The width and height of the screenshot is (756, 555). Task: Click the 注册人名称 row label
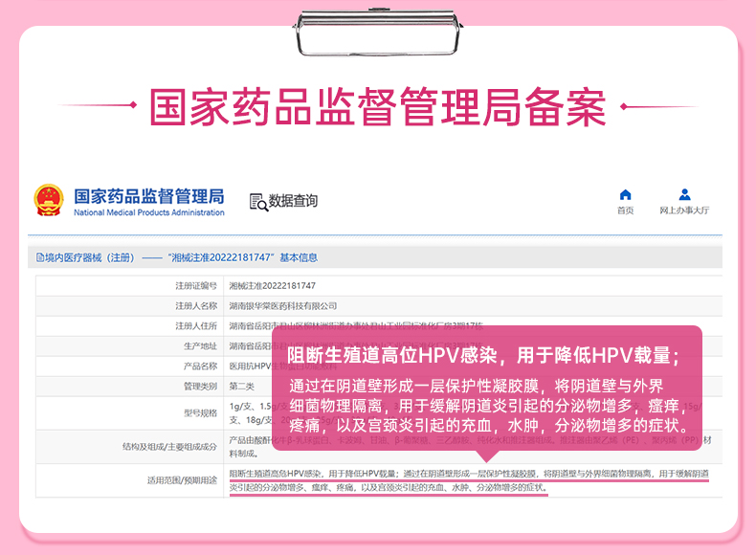pyautogui.click(x=196, y=306)
